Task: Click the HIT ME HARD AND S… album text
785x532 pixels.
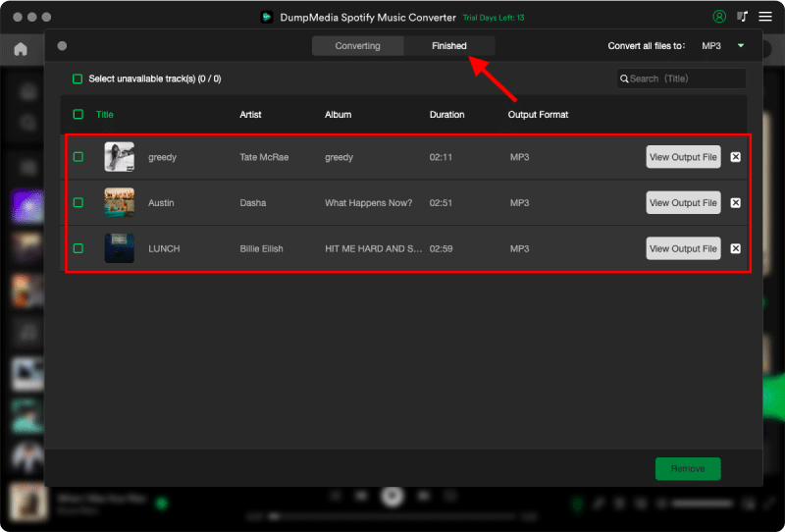Action: [374, 248]
